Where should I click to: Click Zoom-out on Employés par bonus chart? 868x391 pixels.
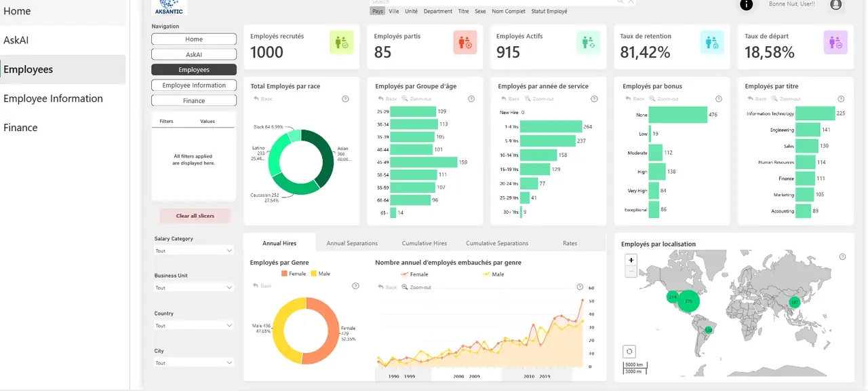[x=663, y=98]
